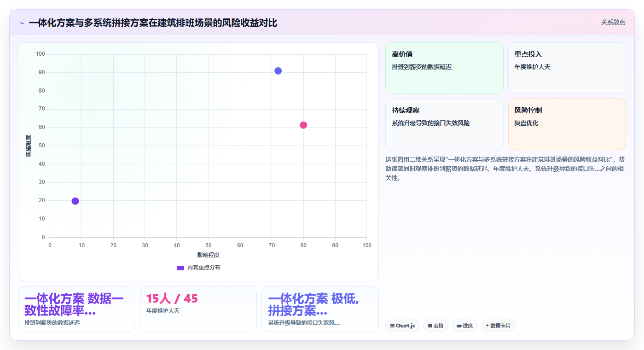This screenshot has height=350, width=644.
Task: Click the Chart.js tag chip
Action: [x=402, y=326]
